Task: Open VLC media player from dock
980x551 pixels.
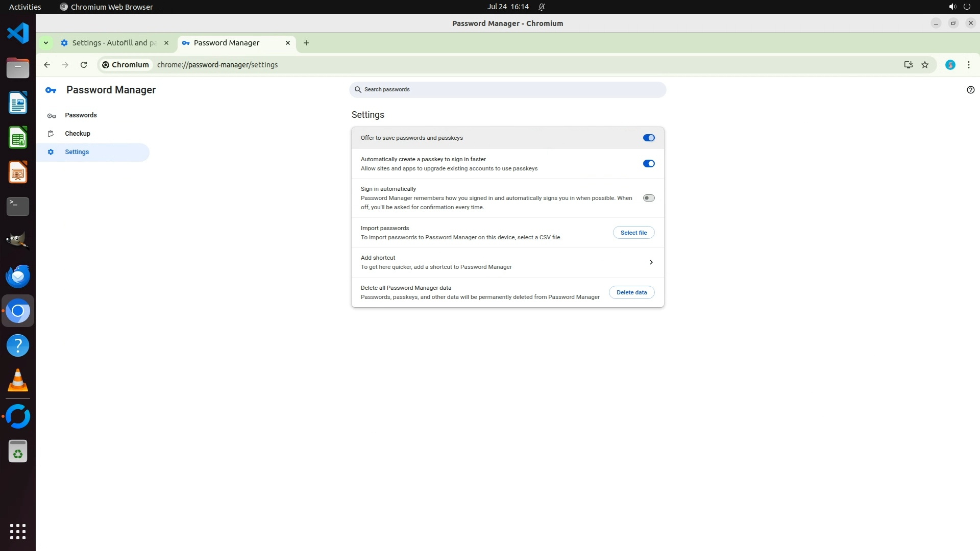Action: (18, 381)
